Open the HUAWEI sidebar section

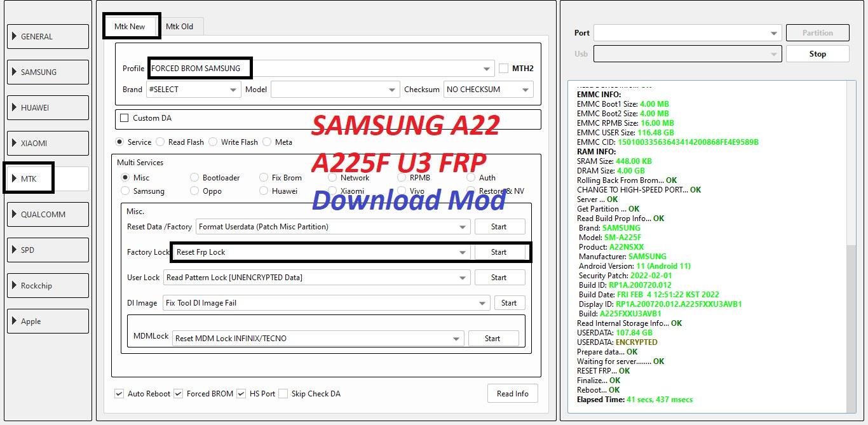pos(48,107)
